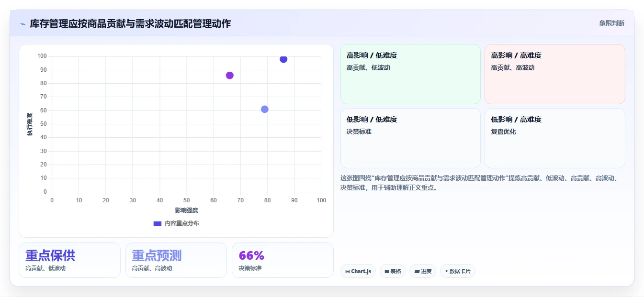This screenshot has height=297, width=644.
Task: Click the 重点保供 data card
Action: click(x=69, y=260)
